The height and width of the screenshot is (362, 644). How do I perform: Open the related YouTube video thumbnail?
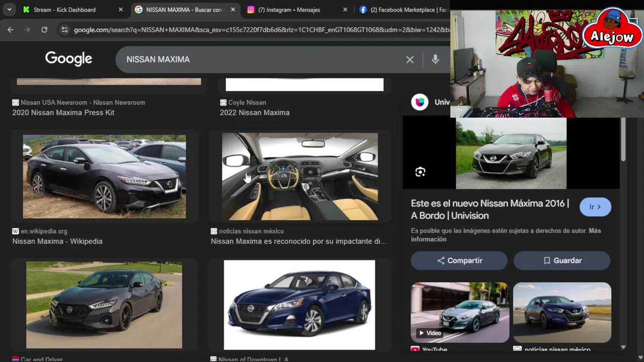(460, 312)
